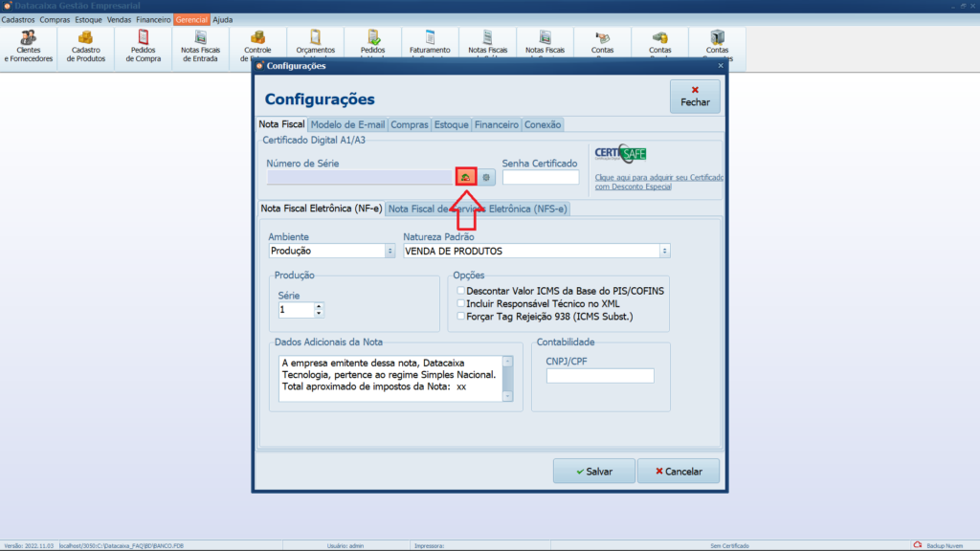Open the Natureza Padrão dropdown
This screenshot has height=551, width=980.
[664, 251]
